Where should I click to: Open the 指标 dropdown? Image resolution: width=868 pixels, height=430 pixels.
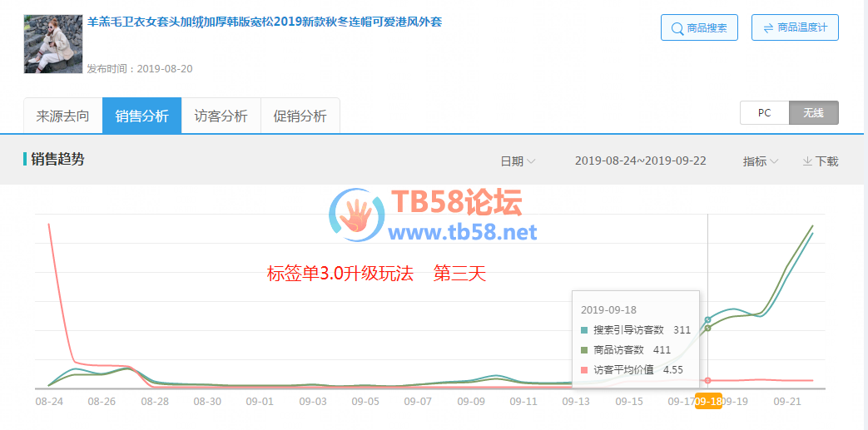[x=760, y=161]
